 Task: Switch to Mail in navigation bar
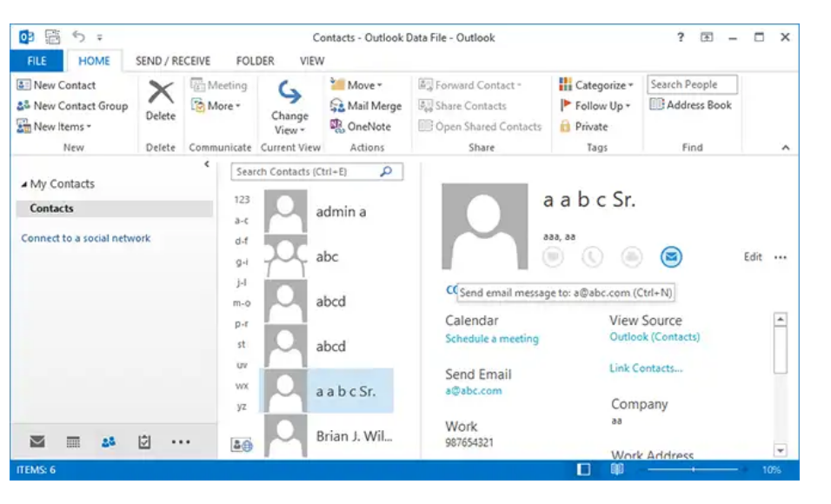pyautogui.click(x=37, y=441)
